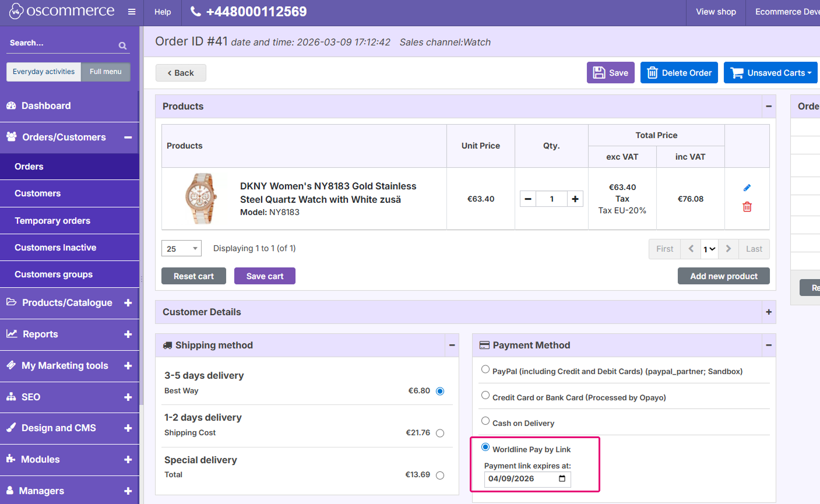820x504 pixels.
Task: Collapse the Payment Method panel with the minus control
Action: point(768,345)
